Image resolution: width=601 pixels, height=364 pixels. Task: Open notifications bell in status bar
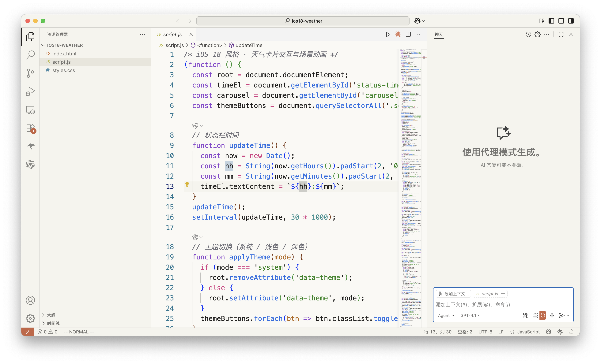tap(571, 332)
